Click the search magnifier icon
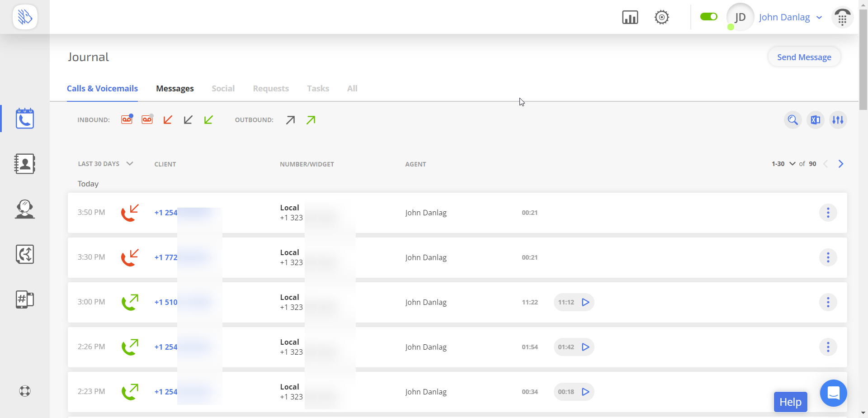 793,120
